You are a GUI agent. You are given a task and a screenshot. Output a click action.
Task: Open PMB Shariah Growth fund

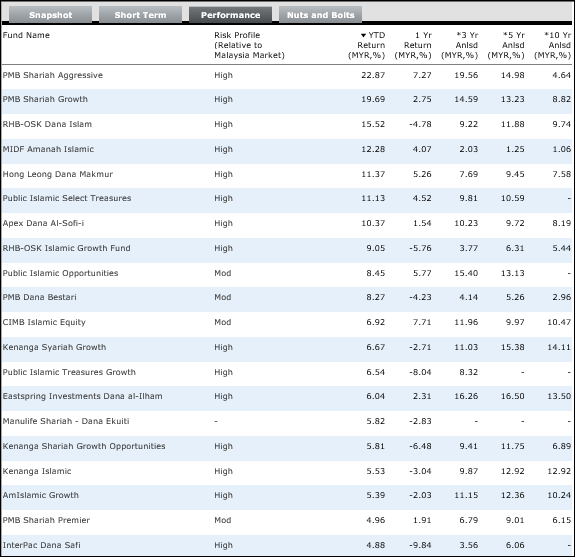[x=45, y=99]
